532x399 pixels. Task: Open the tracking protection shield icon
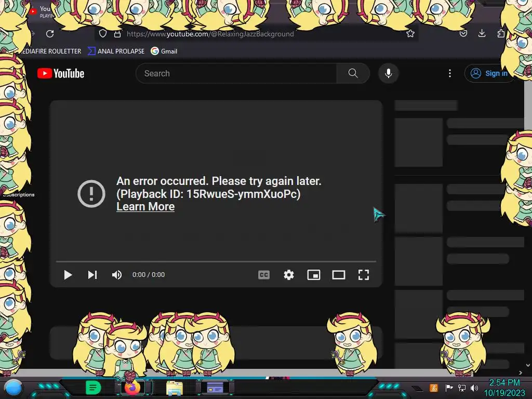point(103,34)
